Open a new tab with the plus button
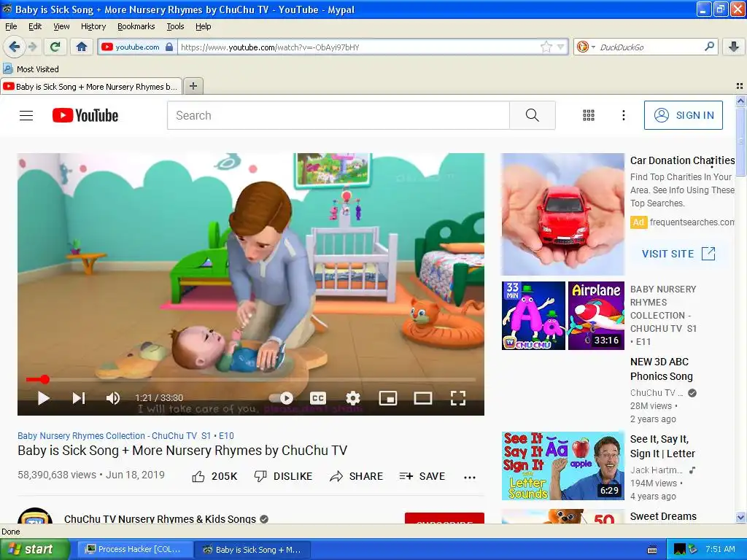Viewport: 747px width, 560px height. (x=193, y=86)
